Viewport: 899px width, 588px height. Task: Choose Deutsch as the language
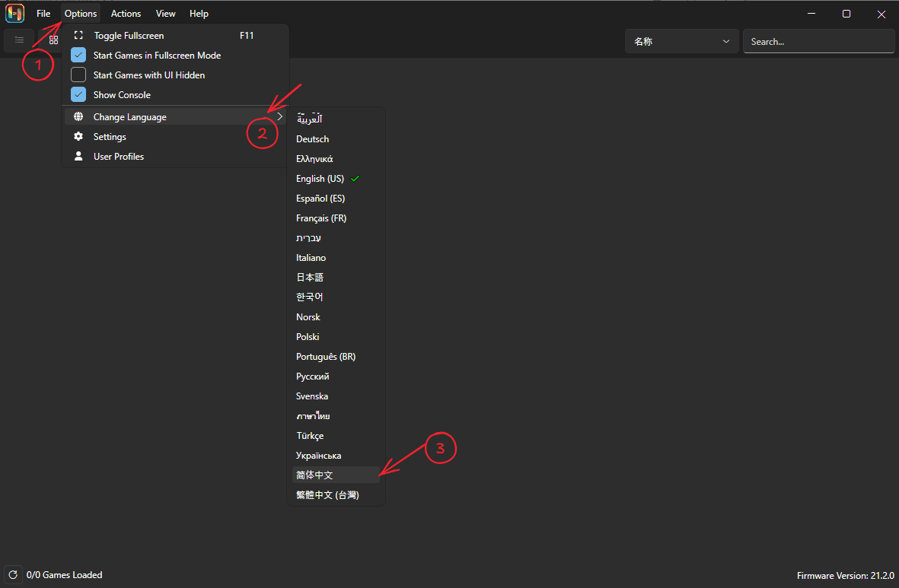[313, 139]
